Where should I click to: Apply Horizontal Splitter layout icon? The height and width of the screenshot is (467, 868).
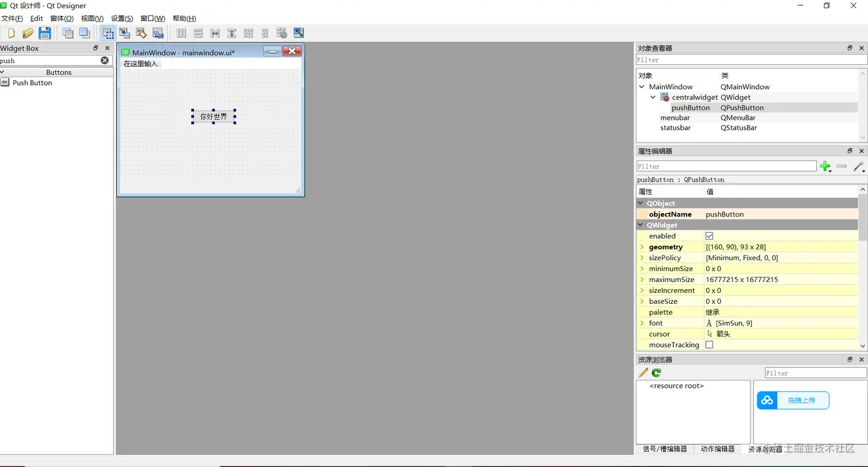(215, 33)
